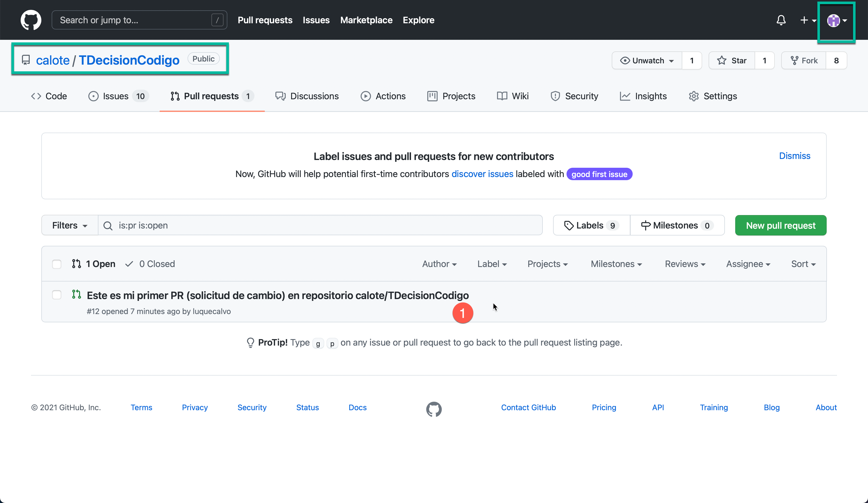Open the Code tab
868x503 pixels.
(49, 96)
